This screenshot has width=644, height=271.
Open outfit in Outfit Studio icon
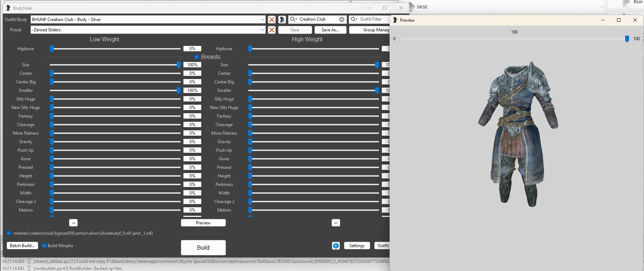tap(282, 20)
